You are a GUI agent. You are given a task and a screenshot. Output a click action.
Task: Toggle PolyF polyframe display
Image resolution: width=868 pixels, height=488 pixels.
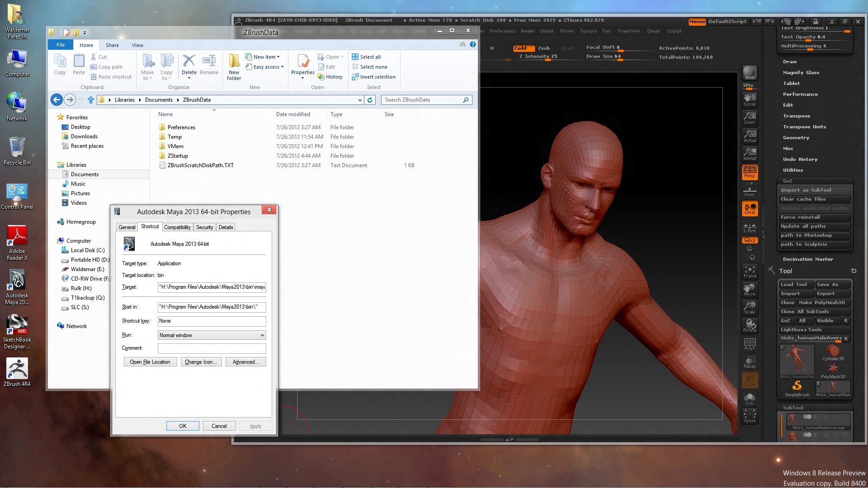[750, 344]
